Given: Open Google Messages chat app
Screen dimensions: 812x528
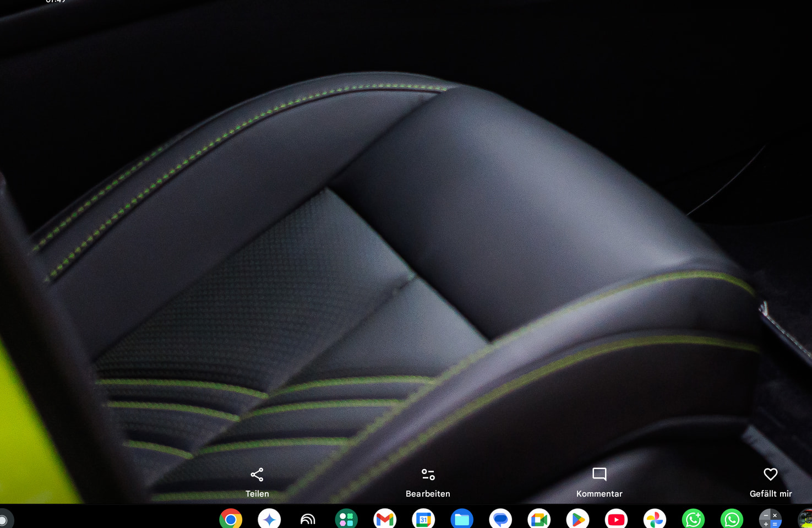Looking at the screenshot, I should click(x=500, y=519).
